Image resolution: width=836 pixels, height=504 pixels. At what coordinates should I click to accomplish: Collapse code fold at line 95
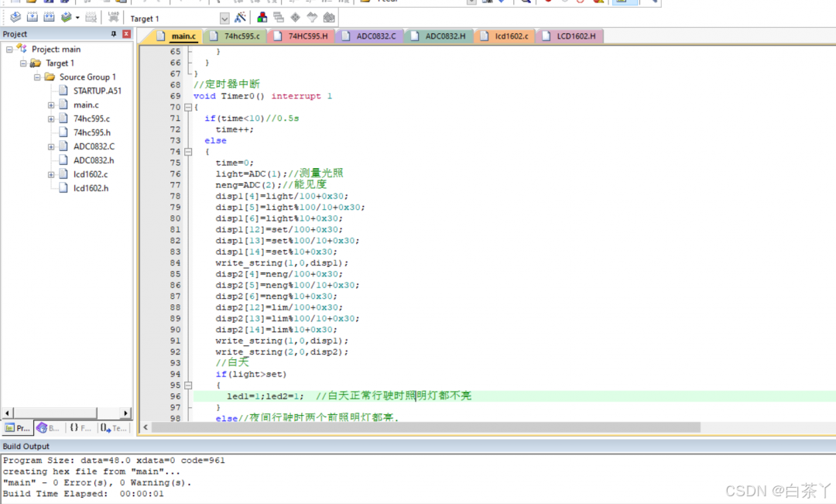pos(187,385)
